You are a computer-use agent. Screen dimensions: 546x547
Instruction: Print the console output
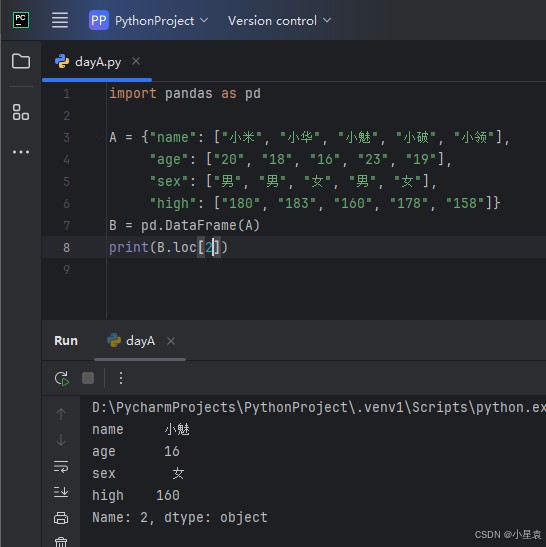click(x=61, y=518)
